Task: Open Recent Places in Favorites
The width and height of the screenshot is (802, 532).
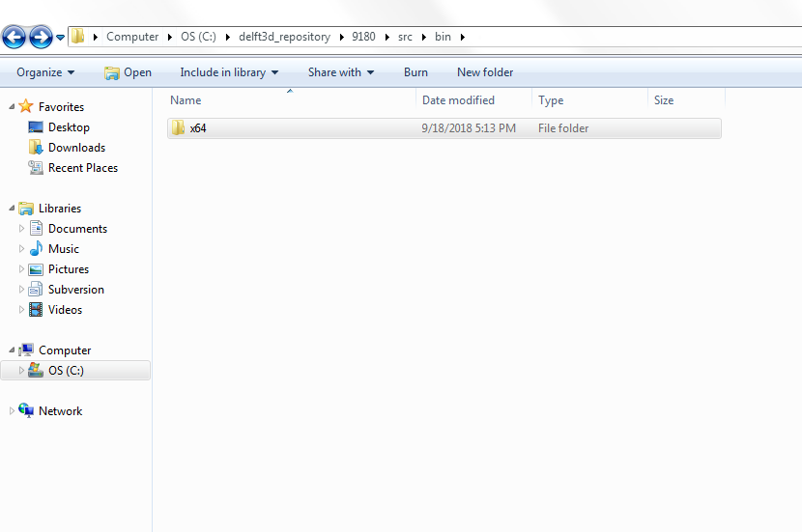Action: (x=36, y=168)
